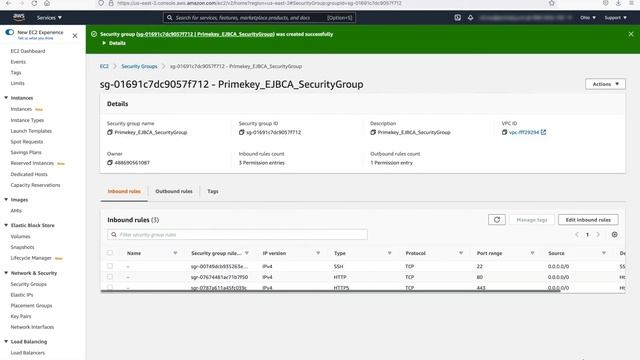This screenshot has width=640, height=360.
Task: Go to next page of inbound rules
Action: tap(598, 235)
